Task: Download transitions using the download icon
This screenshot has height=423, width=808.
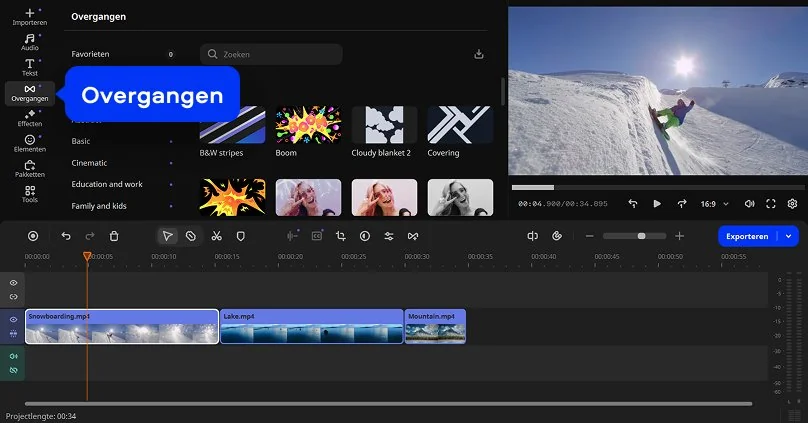Action: (479, 54)
